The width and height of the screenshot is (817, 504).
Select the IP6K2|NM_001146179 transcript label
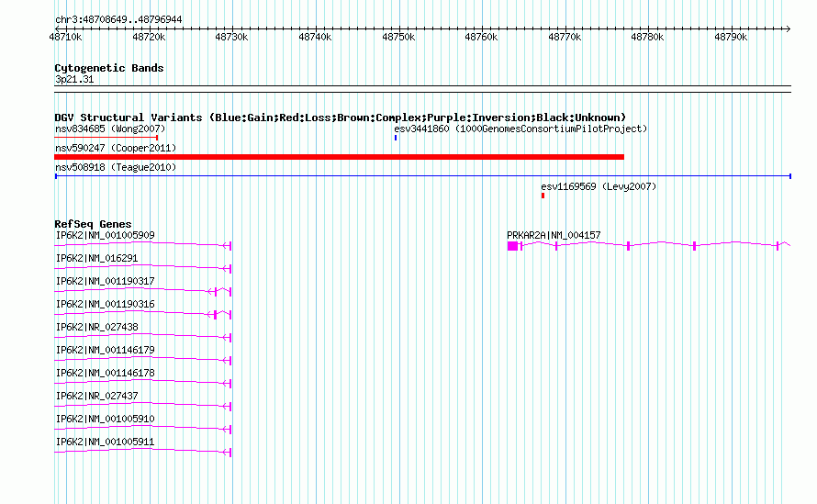tap(106, 351)
